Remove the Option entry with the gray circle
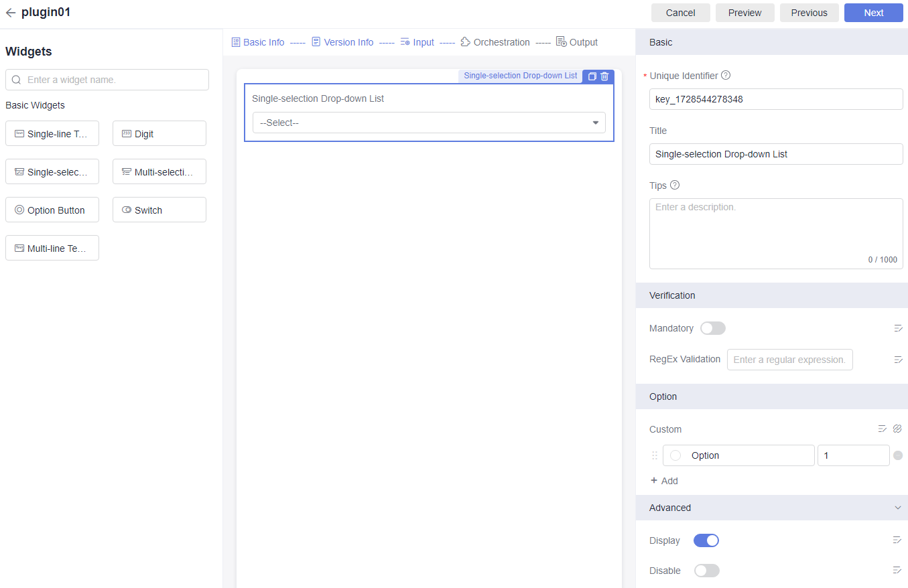The width and height of the screenshot is (908, 588). point(898,455)
